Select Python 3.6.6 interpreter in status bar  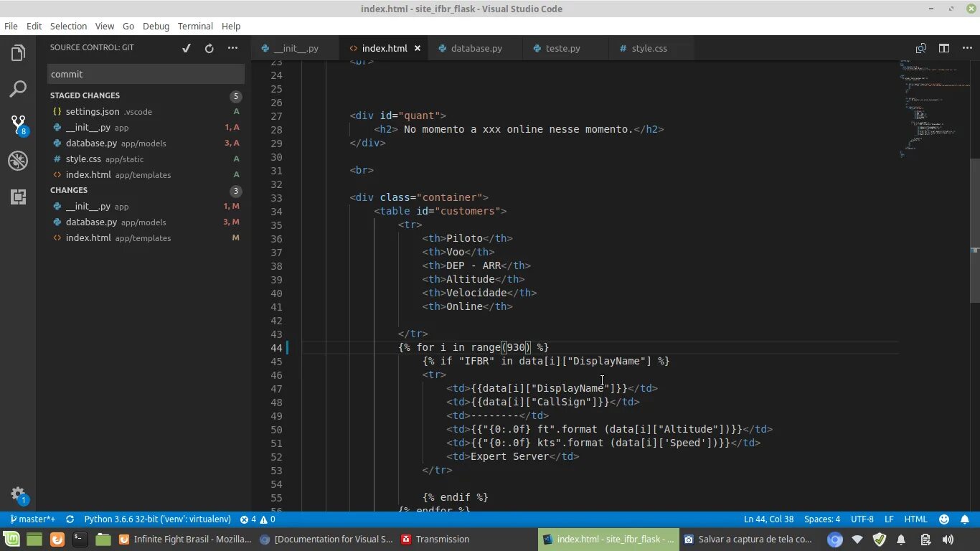(158, 519)
